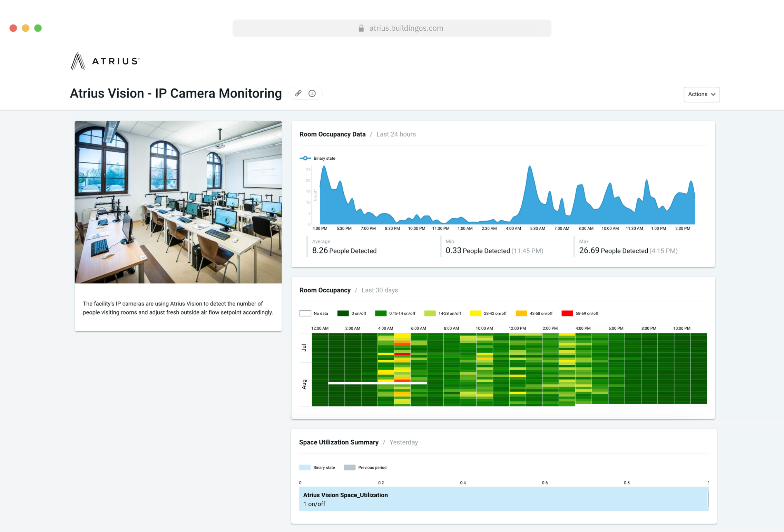Open the computer classroom photo
The height and width of the screenshot is (532, 784).
178,202
